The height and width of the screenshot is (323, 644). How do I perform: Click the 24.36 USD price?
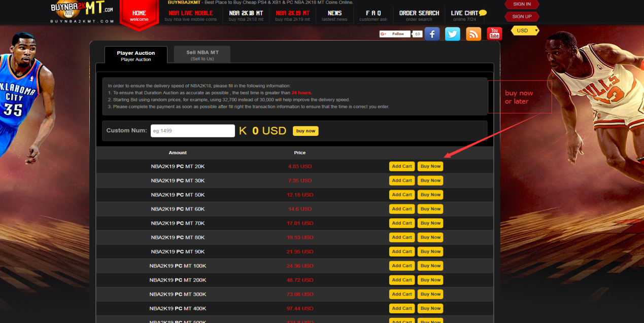pyautogui.click(x=300, y=266)
